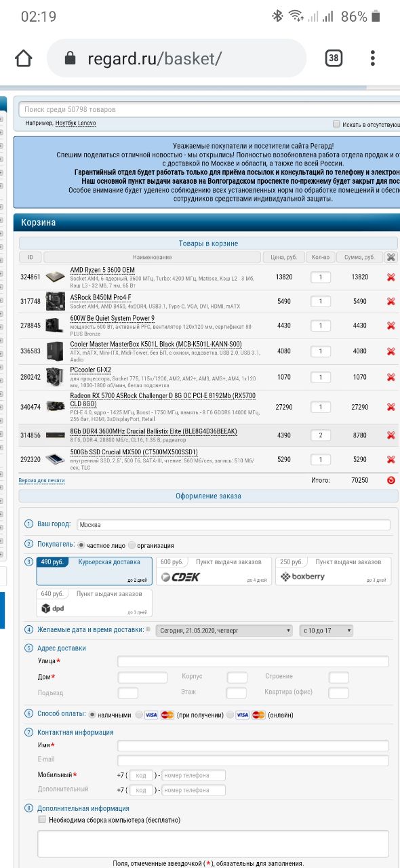Click the Ваш город field with Москва
The width and height of the screenshot is (400, 868).
pos(233,524)
